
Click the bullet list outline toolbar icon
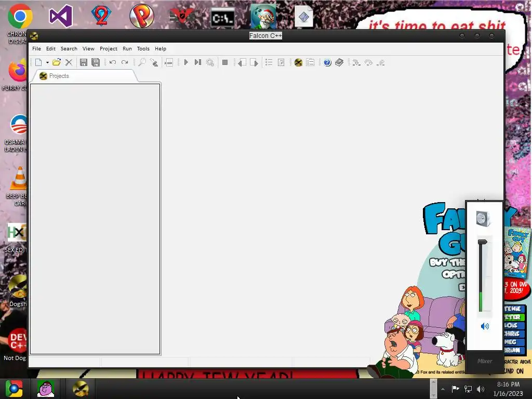pos(269,62)
